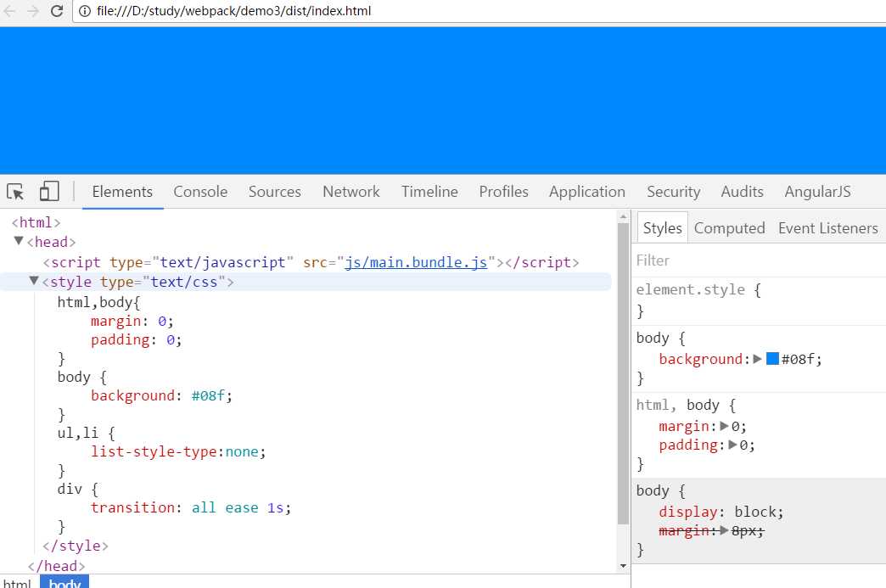Select the Styles sidebar tab
886x588 pixels.
pyautogui.click(x=662, y=228)
